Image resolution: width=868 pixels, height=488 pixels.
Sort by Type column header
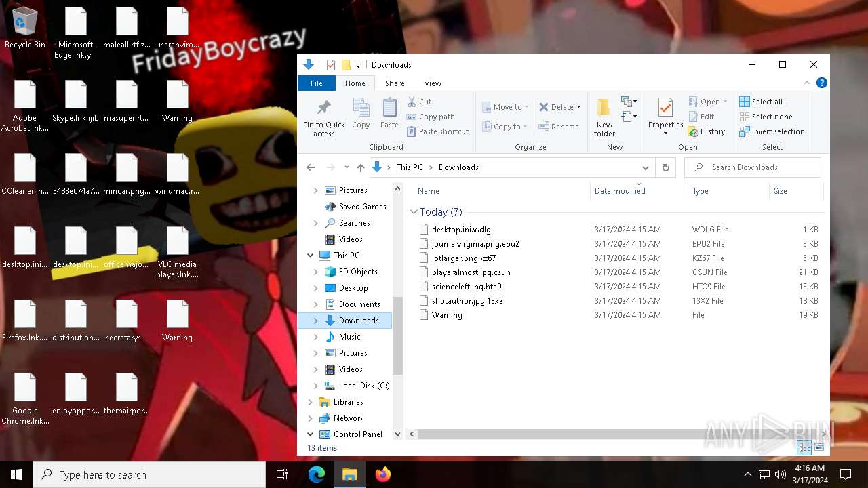tap(728, 191)
